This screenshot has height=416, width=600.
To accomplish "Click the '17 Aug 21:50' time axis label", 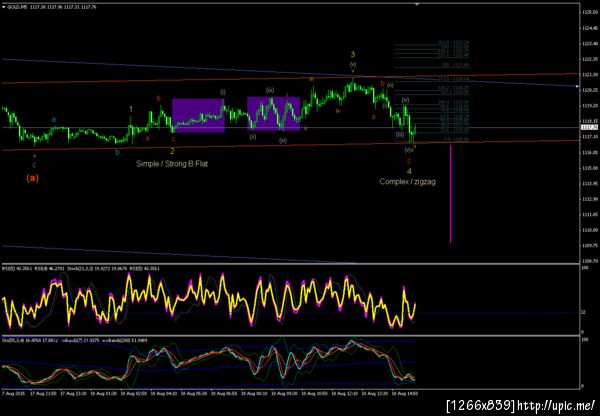I will coord(46,393).
